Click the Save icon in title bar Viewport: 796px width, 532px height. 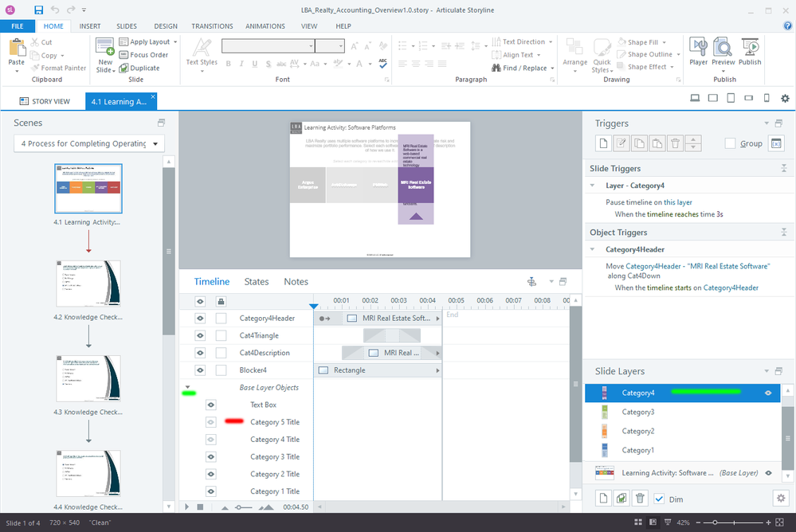point(39,10)
